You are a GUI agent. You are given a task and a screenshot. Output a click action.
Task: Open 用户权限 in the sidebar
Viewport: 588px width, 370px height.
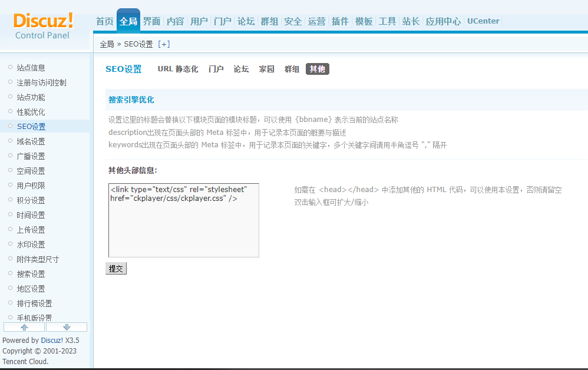(x=31, y=186)
